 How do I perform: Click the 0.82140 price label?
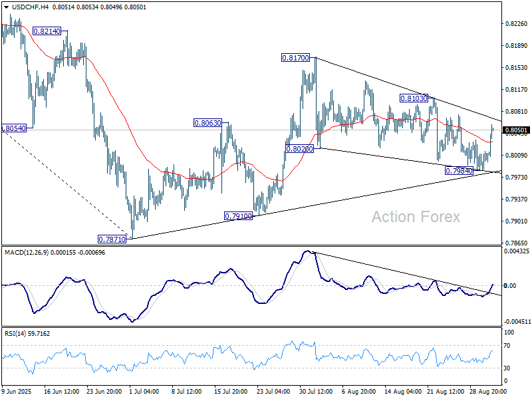point(47,31)
